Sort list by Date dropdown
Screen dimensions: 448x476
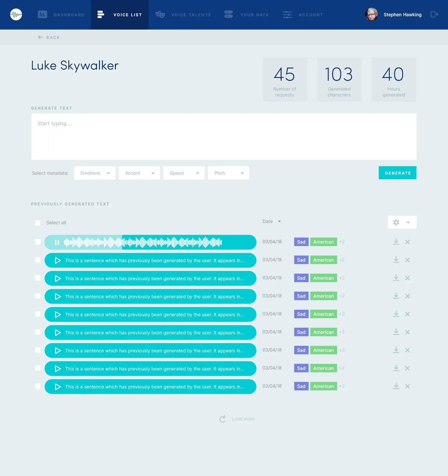(272, 221)
